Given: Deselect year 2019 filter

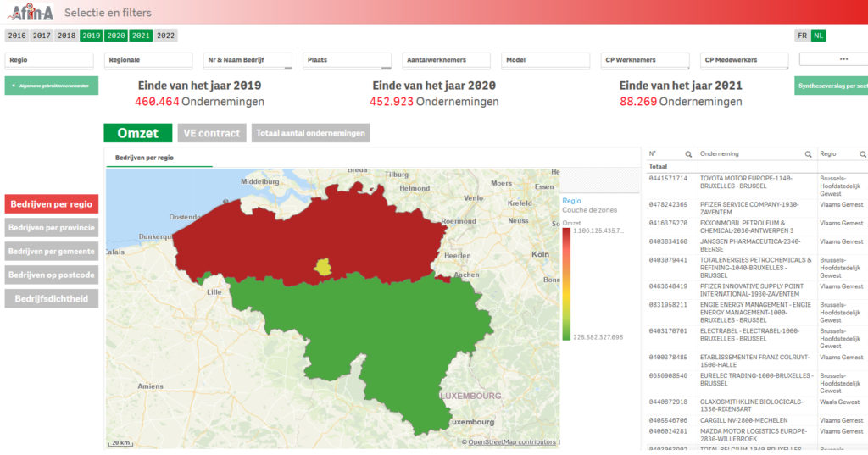Looking at the screenshot, I should coord(92,36).
